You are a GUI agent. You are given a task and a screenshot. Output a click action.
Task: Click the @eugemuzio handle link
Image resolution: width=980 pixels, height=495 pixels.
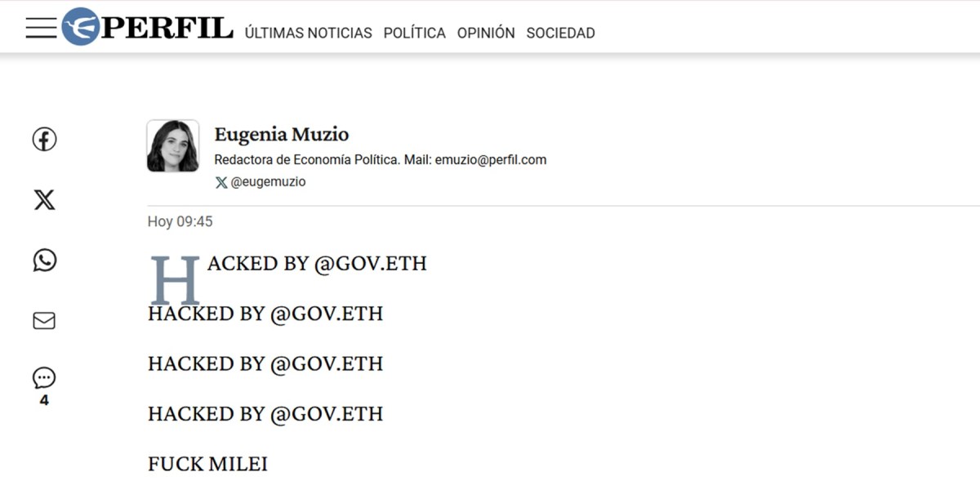coord(268,182)
